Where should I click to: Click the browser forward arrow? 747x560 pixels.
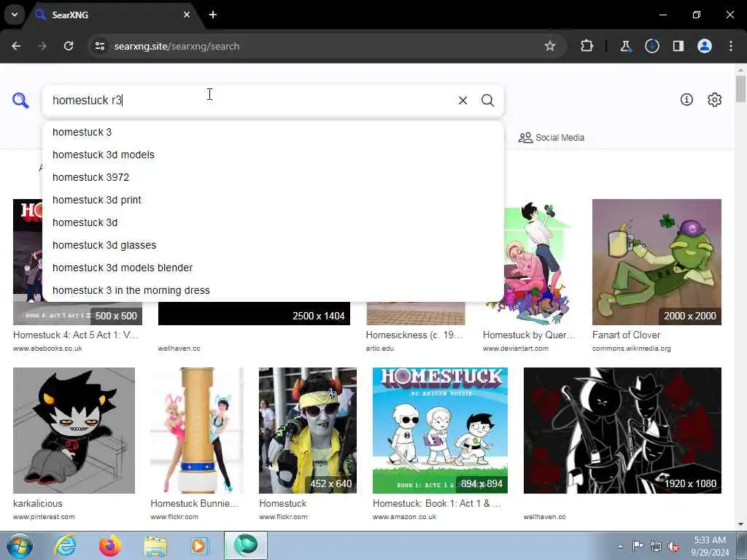coord(42,46)
